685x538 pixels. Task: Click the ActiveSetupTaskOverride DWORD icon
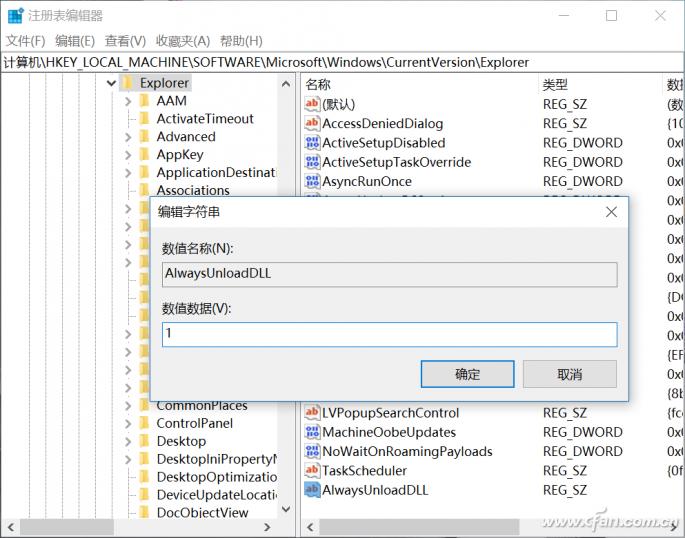click(x=312, y=162)
